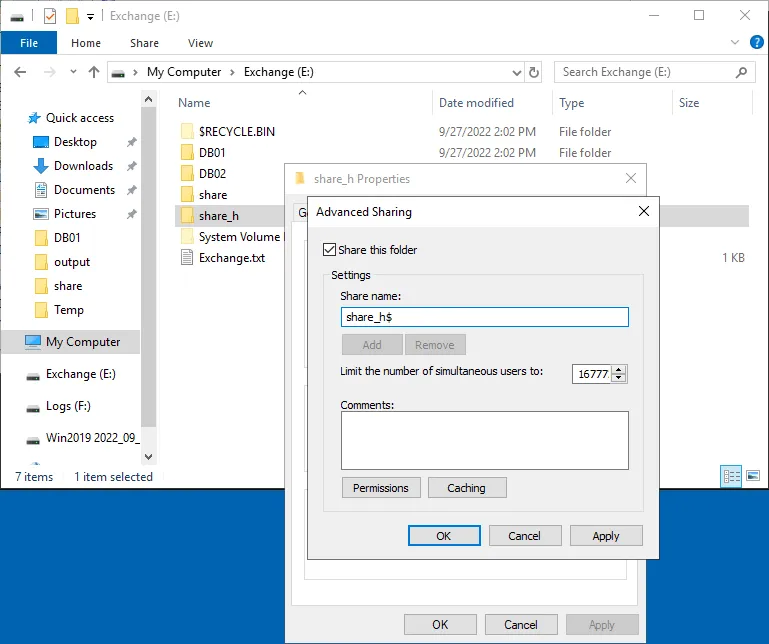Open the Pictures folder in sidebar
This screenshot has width=769, height=644.
point(75,214)
